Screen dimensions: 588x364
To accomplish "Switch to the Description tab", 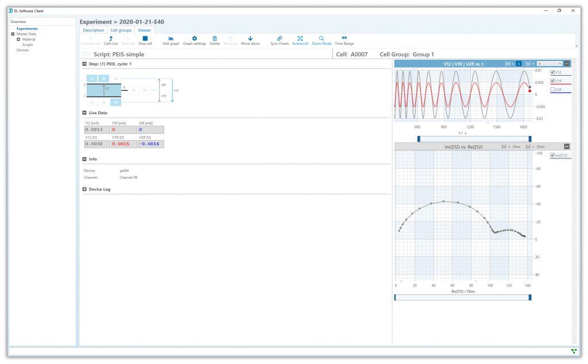I will 93,30.
